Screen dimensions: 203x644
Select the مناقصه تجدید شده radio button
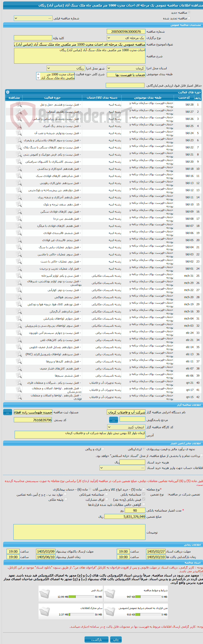(189, 18)
